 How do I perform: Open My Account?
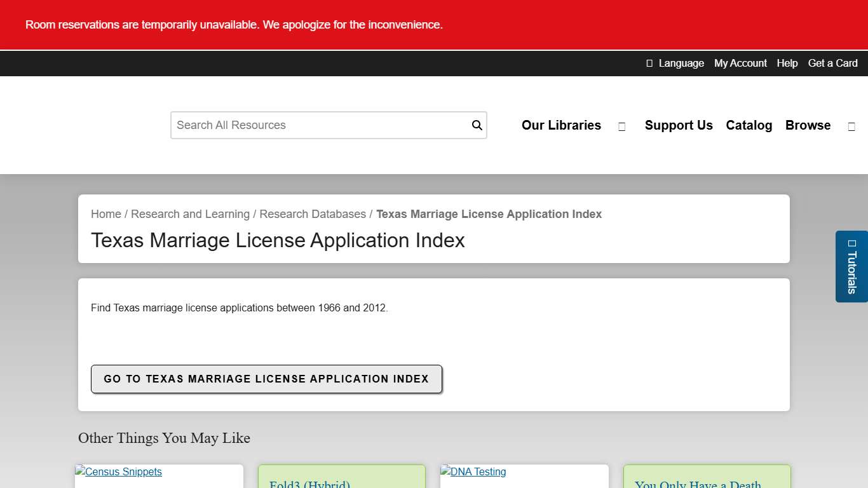coord(740,63)
